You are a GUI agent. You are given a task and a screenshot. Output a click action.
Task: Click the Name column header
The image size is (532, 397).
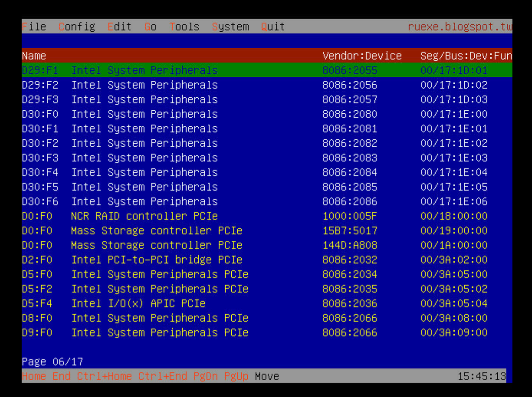(34, 56)
